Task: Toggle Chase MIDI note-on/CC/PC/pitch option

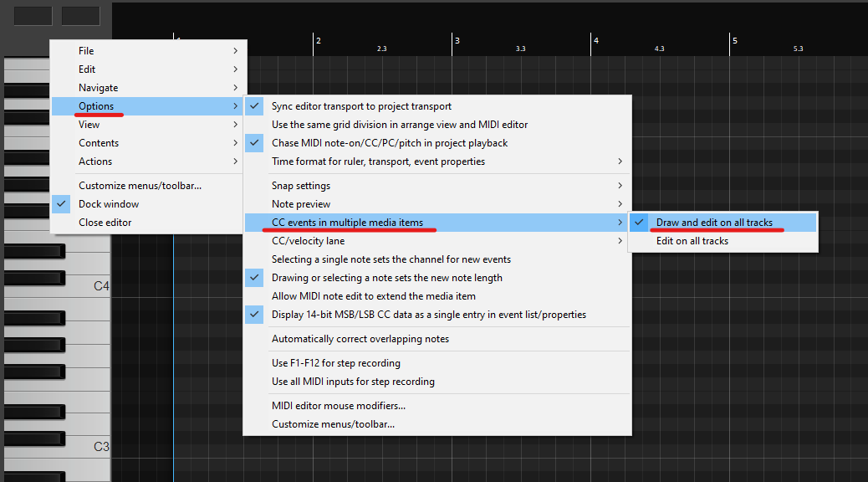Action: (437, 143)
